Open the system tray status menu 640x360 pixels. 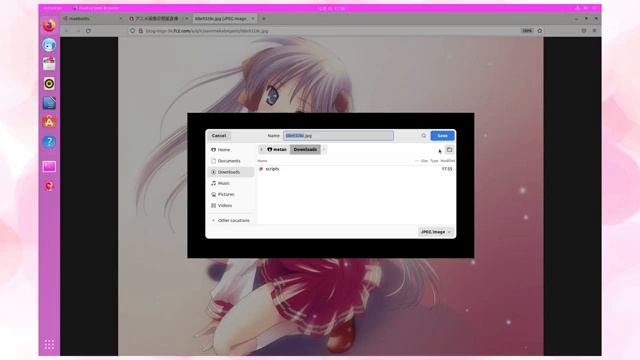coord(585,8)
